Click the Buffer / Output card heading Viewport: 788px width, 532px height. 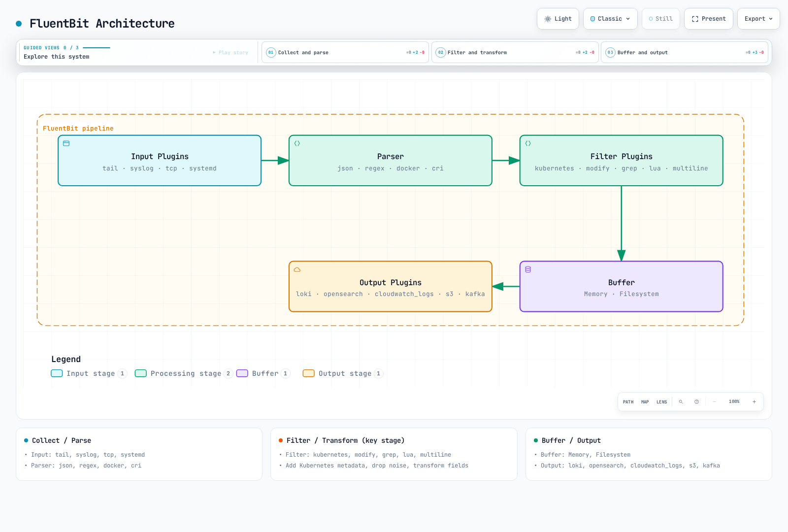[571, 440]
